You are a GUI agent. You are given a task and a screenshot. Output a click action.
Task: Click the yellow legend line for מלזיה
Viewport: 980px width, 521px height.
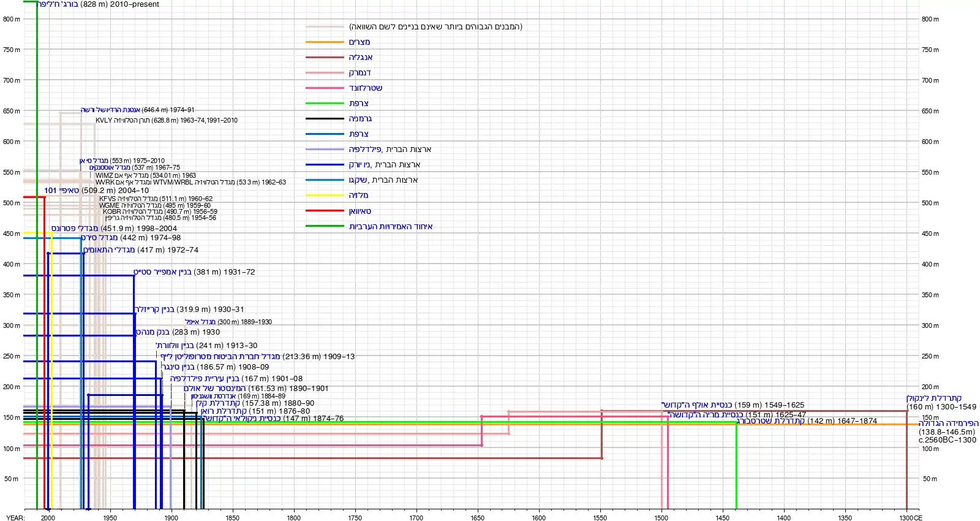click(x=325, y=196)
